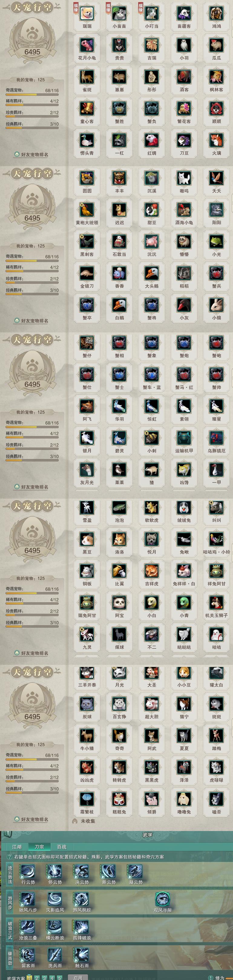Select the 行云势 skill icon

coord(28,871)
